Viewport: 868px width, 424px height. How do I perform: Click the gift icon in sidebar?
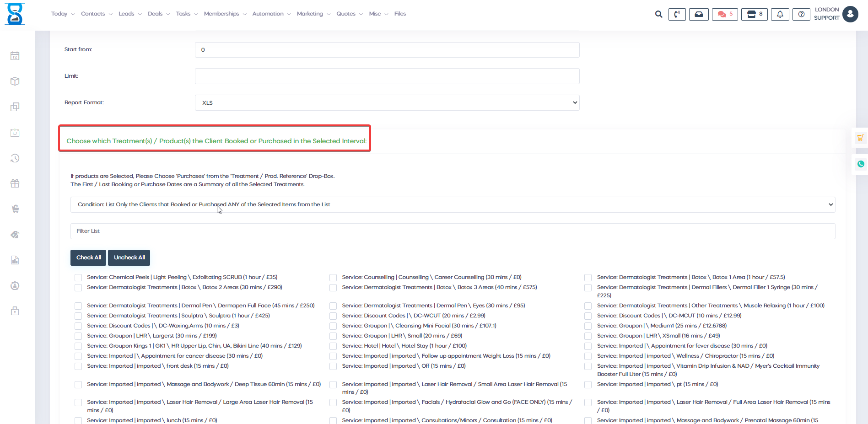point(15,183)
